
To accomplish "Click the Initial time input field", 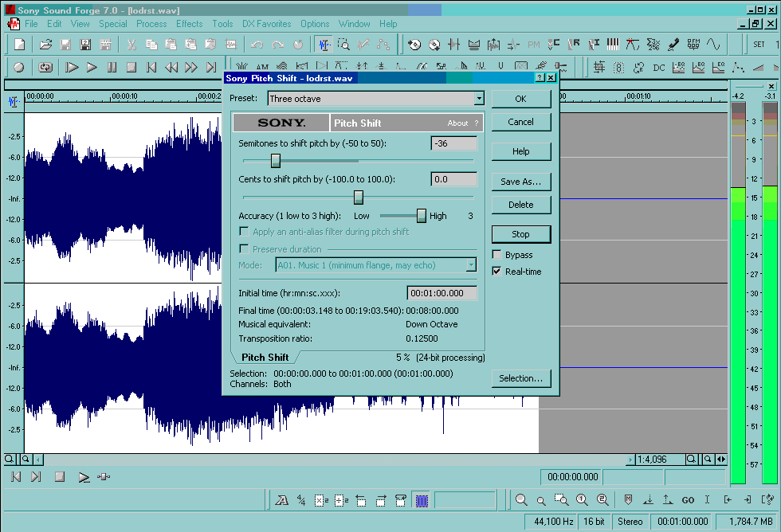I will [x=442, y=293].
